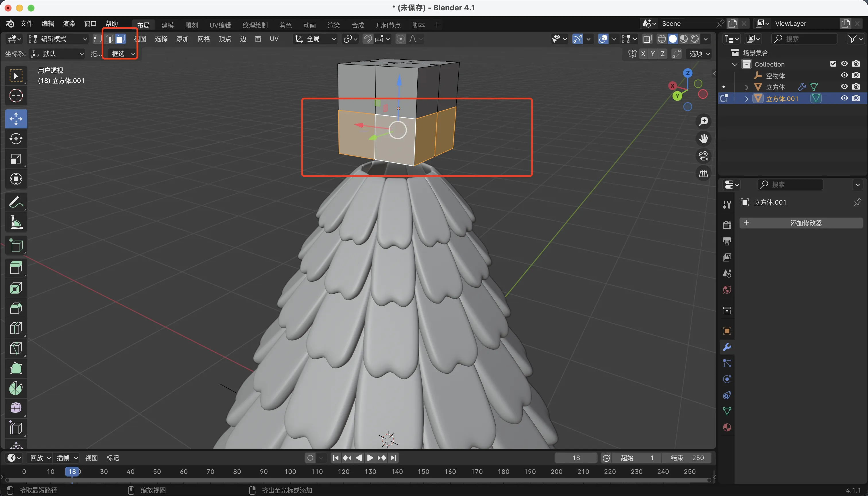Image resolution: width=868 pixels, height=496 pixels.
Task: Click frame 100 on the timeline
Action: point(290,472)
